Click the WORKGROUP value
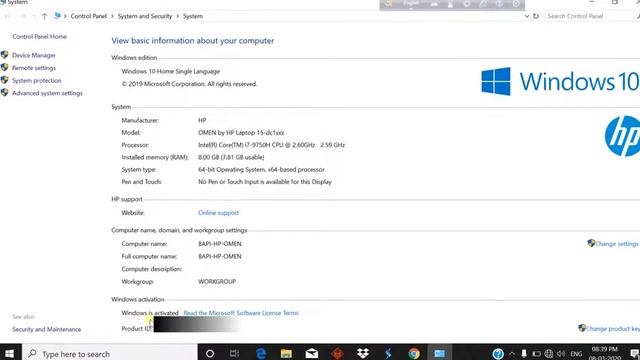The height and width of the screenshot is (360, 640). pos(217,282)
